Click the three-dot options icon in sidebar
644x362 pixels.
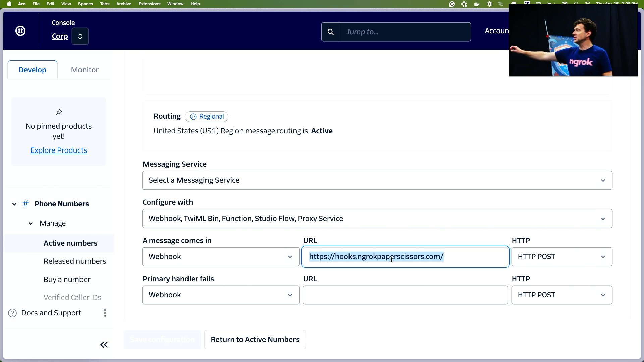[x=105, y=313]
